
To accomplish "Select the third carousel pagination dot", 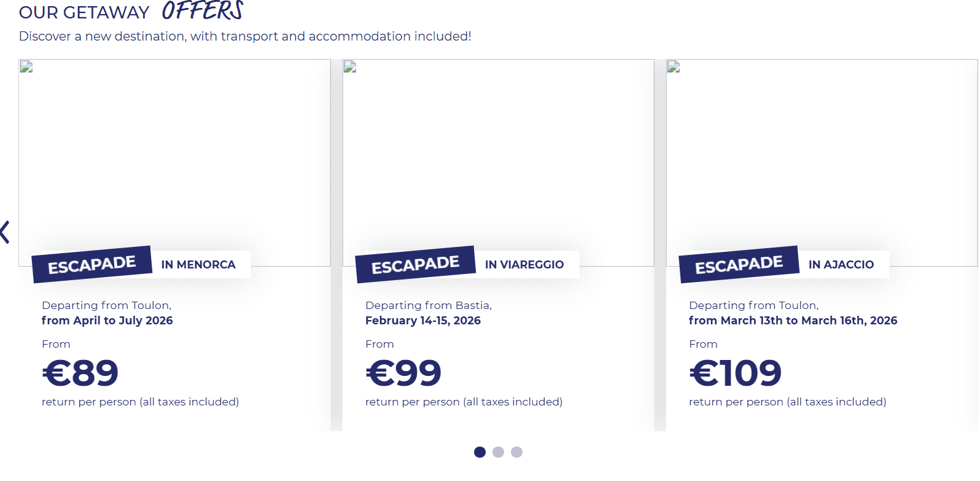I will (517, 452).
